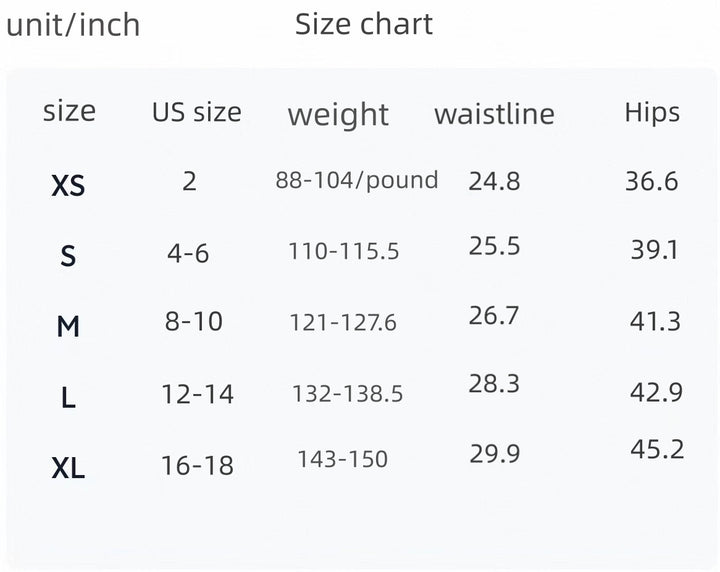This screenshot has height=572, width=720.
Task: Click US size value '4-6'
Action: tap(188, 254)
